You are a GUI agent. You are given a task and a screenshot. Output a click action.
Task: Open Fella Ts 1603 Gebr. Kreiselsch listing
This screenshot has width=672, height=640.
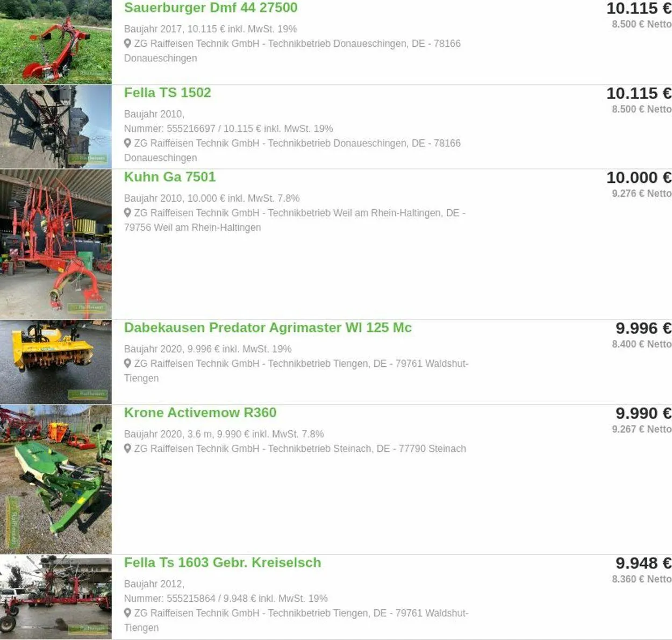[223, 563]
